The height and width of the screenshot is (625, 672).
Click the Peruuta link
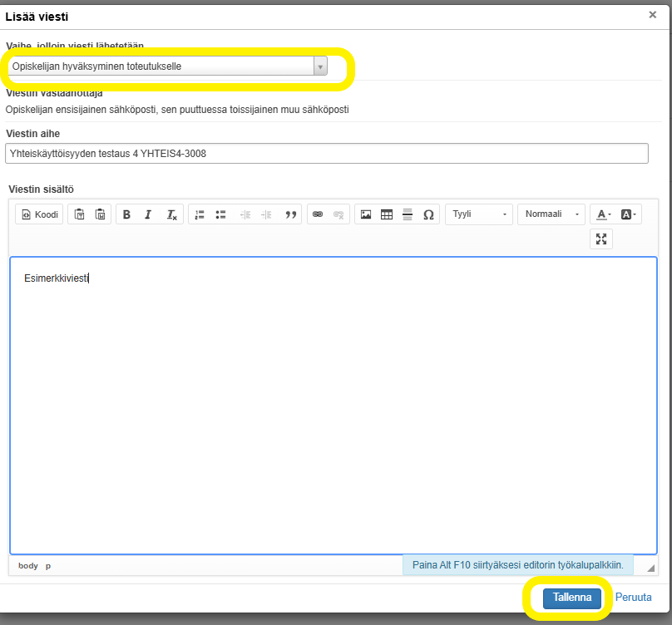point(633,597)
